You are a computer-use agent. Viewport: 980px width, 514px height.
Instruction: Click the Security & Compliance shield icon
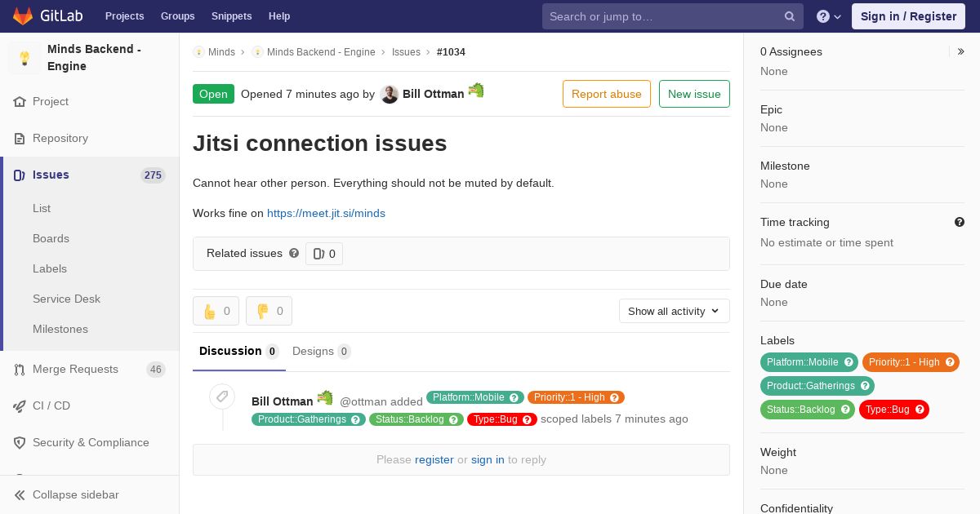tap(20, 443)
